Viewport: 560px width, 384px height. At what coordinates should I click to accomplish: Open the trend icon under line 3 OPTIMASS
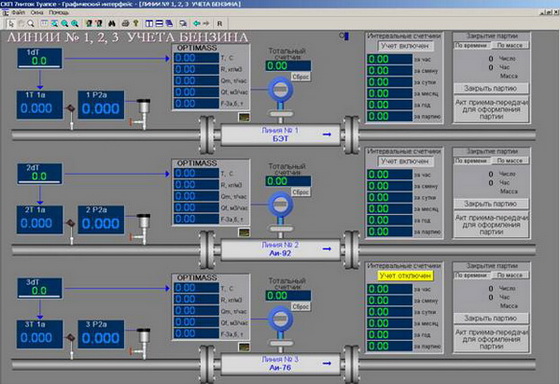(x=244, y=347)
